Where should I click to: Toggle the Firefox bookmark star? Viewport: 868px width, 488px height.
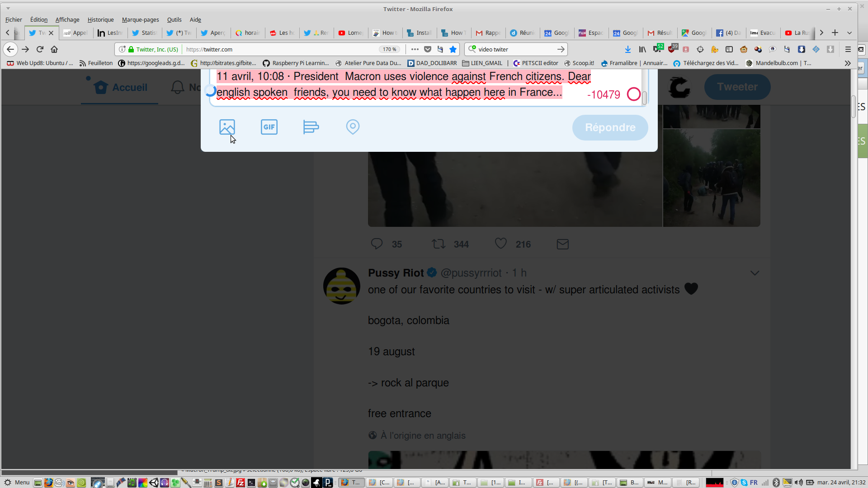(x=453, y=49)
